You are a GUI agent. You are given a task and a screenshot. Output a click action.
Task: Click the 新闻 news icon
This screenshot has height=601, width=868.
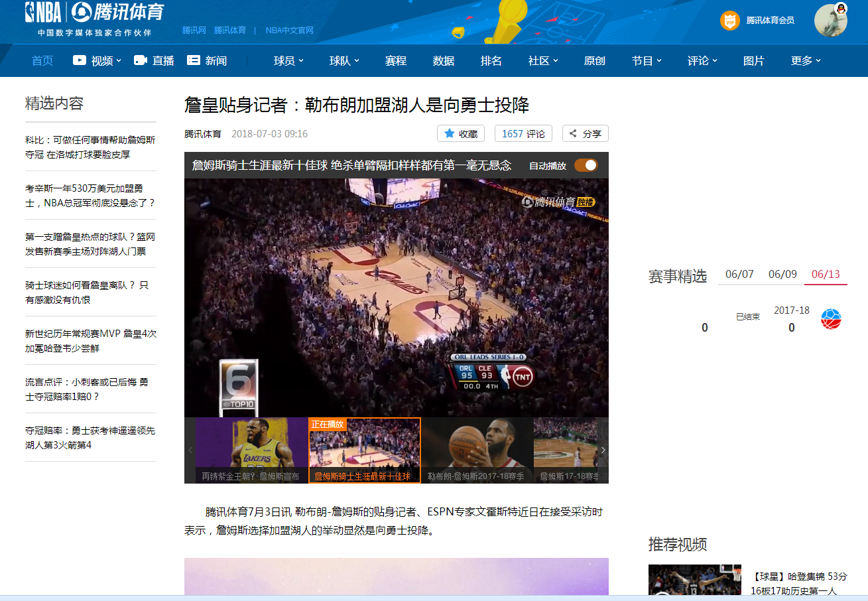pos(194,60)
